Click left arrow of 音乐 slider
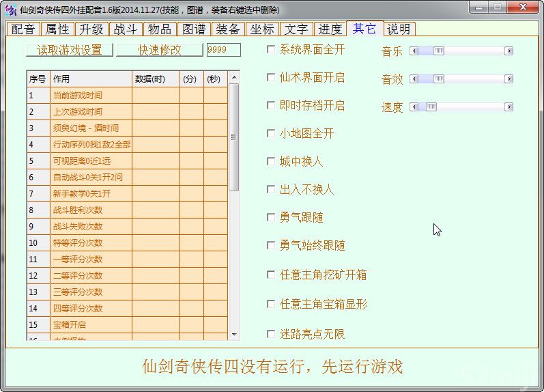544x392 pixels. point(414,51)
